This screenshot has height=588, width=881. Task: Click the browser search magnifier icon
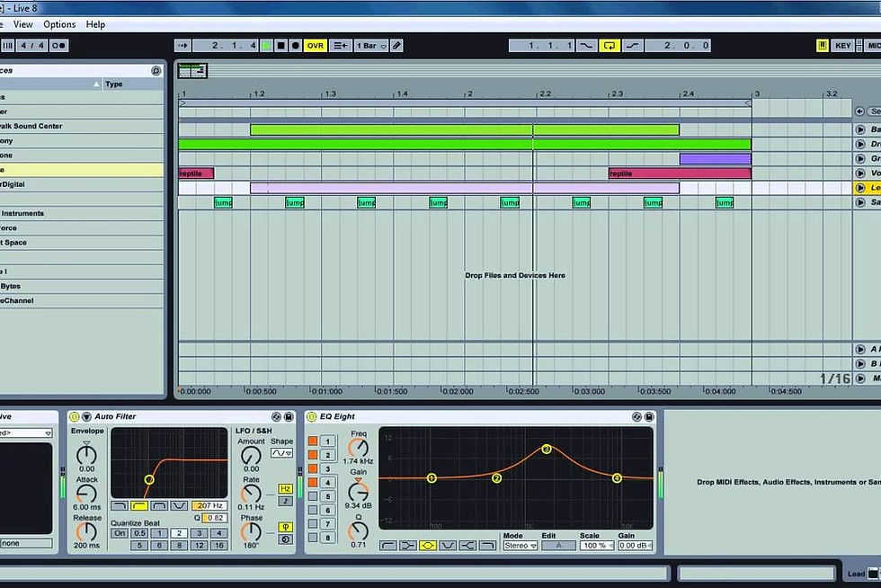(x=156, y=71)
